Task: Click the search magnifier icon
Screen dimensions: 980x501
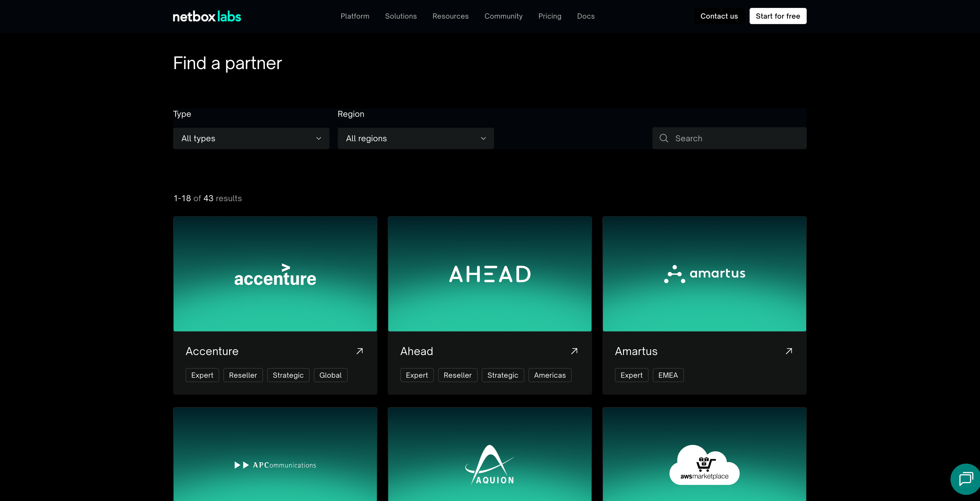Action: tap(664, 138)
